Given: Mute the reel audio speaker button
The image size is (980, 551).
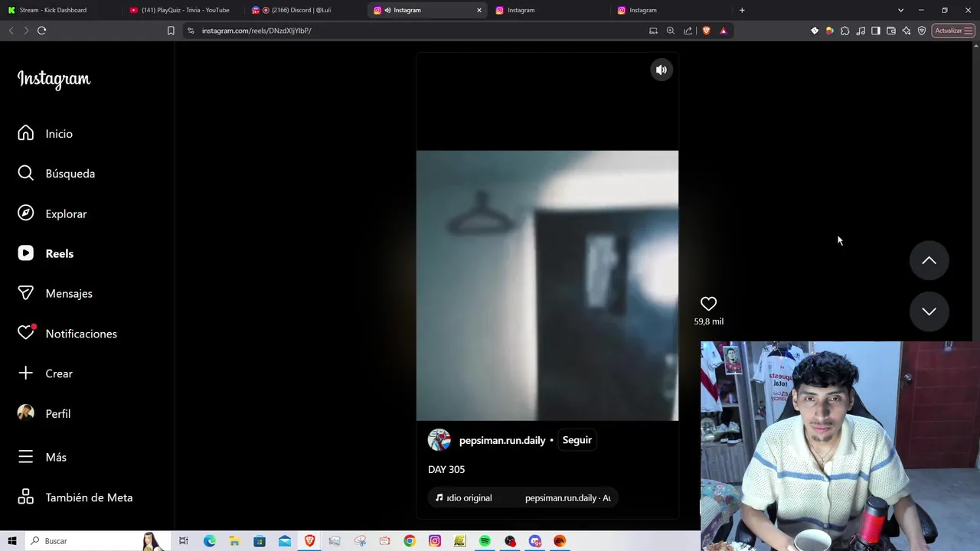Looking at the screenshot, I should (661, 70).
